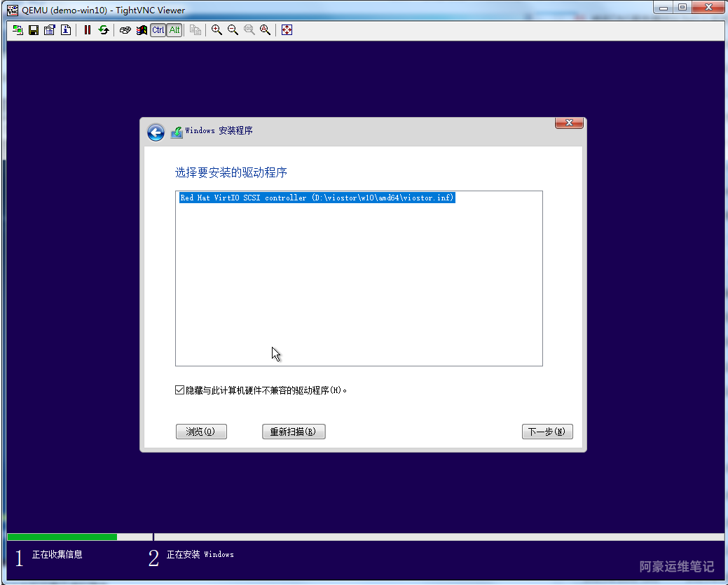Close the TightVNC Viewer window
The image size is (728, 585).
[708, 8]
